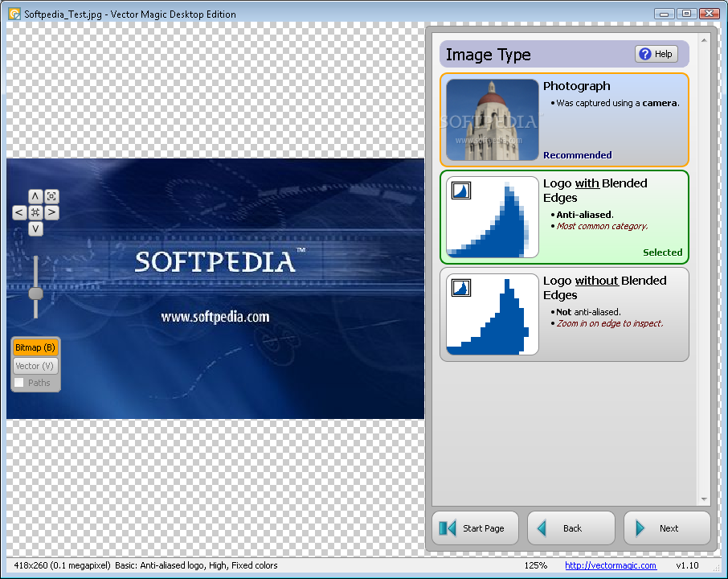Open the vectormagic.com link
The width and height of the screenshot is (728, 579).
coord(611,565)
